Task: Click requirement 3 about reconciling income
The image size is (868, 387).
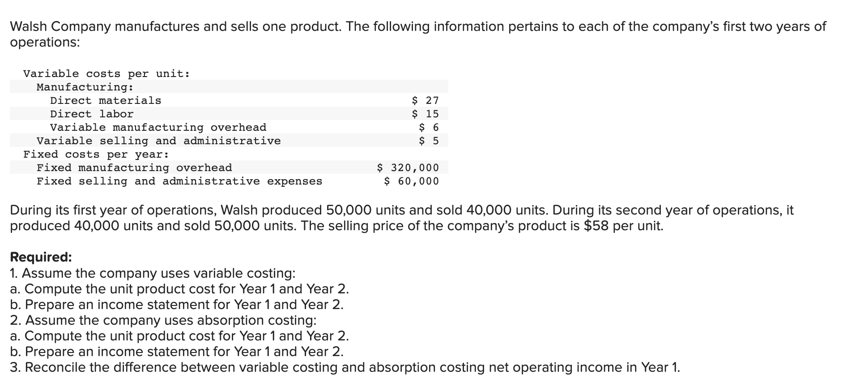Action: (x=345, y=367)
